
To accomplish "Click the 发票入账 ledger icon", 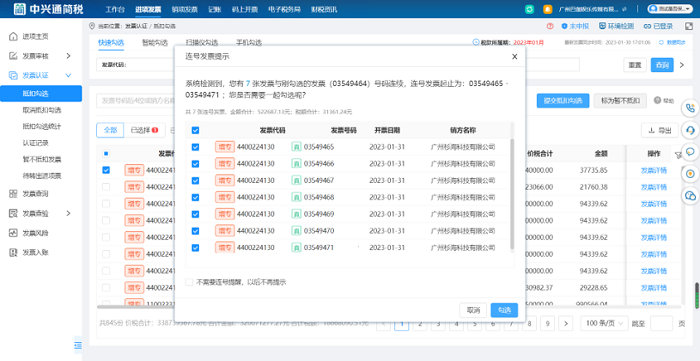I will [x=13, y=252].
